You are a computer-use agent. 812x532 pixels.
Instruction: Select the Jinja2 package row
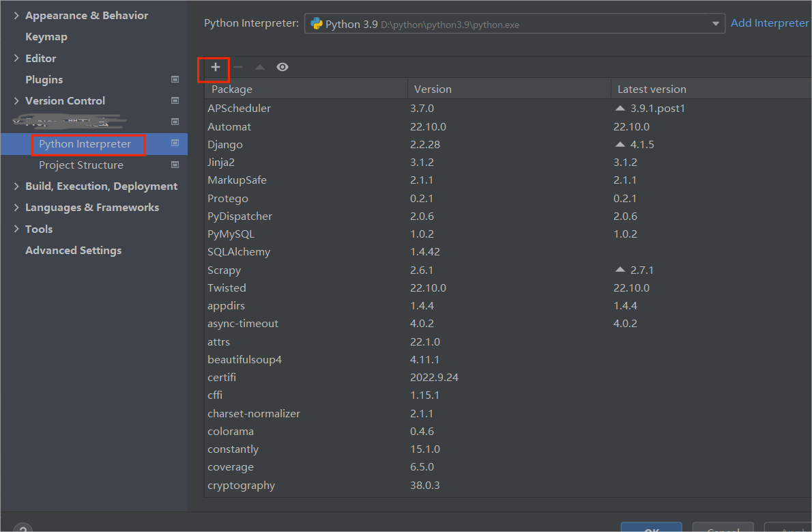508,163
